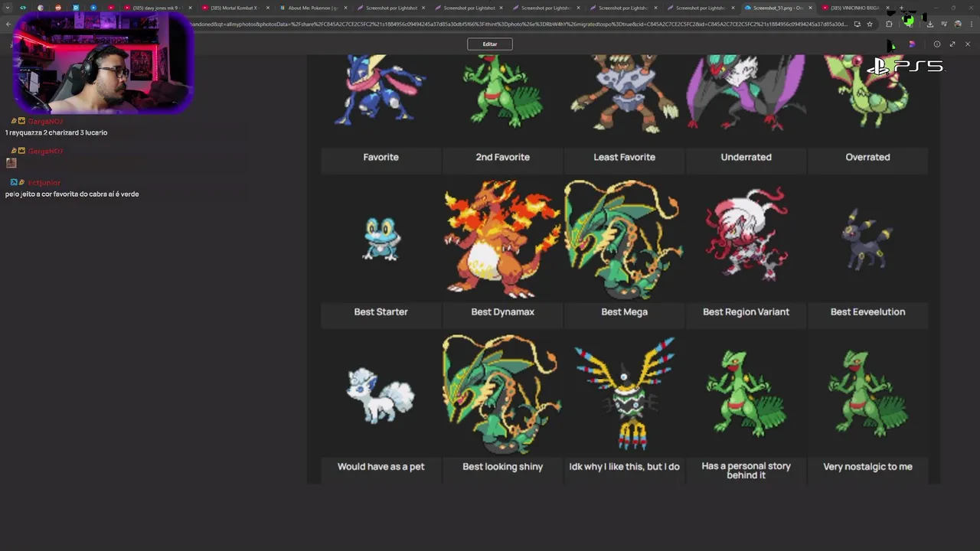Click the Sceptile image above 2nd Favorite
This screenshot has width=980, height=551.
pyautogui.click(x=502, y=90)
